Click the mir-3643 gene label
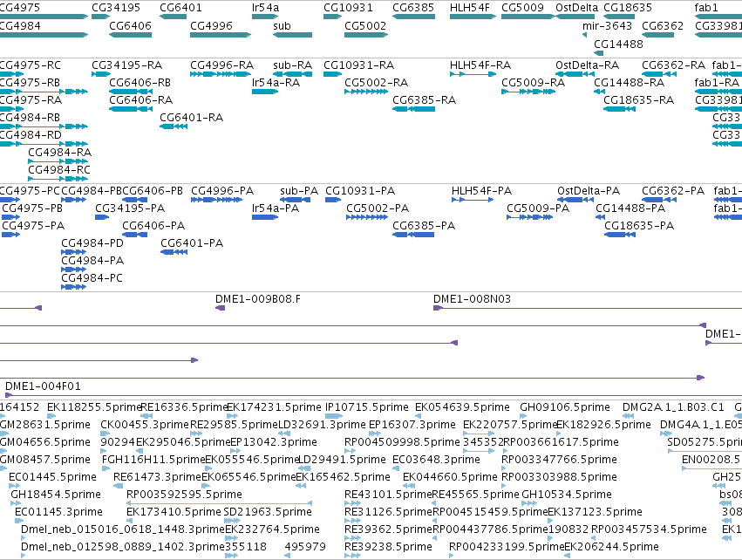 (607, 25)
